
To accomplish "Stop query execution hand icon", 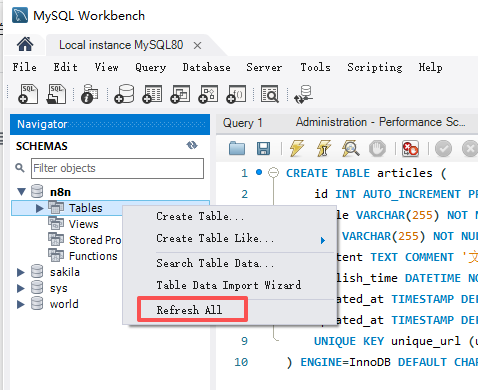I will click(377, 149).
